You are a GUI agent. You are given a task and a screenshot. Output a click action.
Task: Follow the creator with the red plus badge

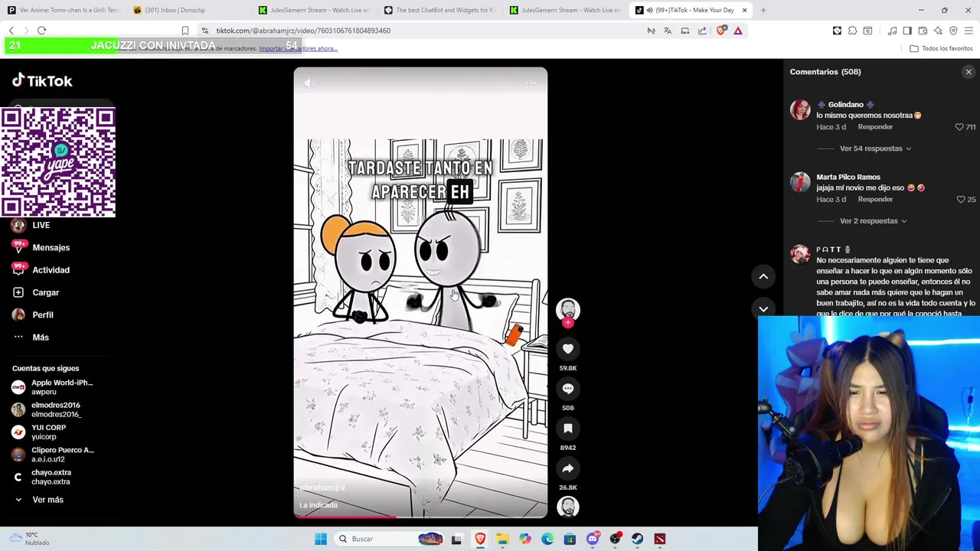568,323
